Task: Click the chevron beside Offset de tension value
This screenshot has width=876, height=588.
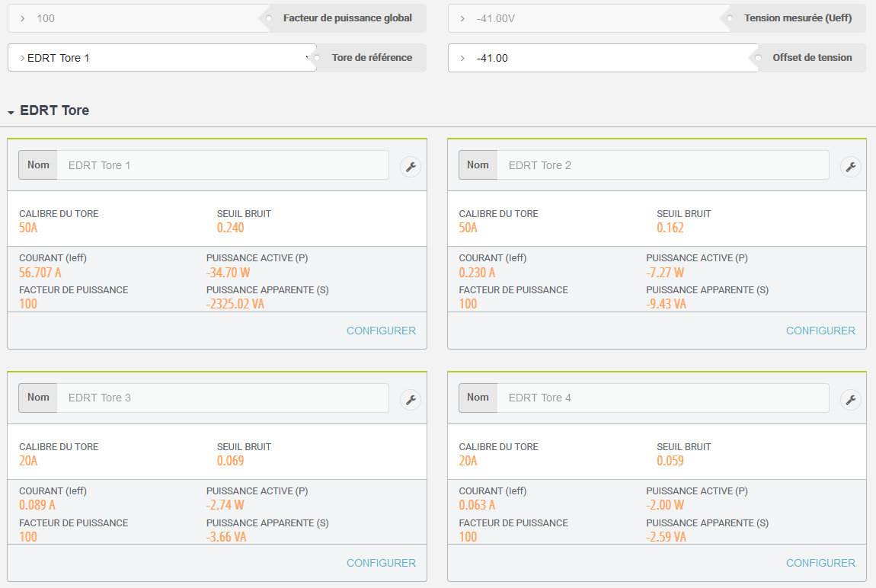Action: (462, 58)
